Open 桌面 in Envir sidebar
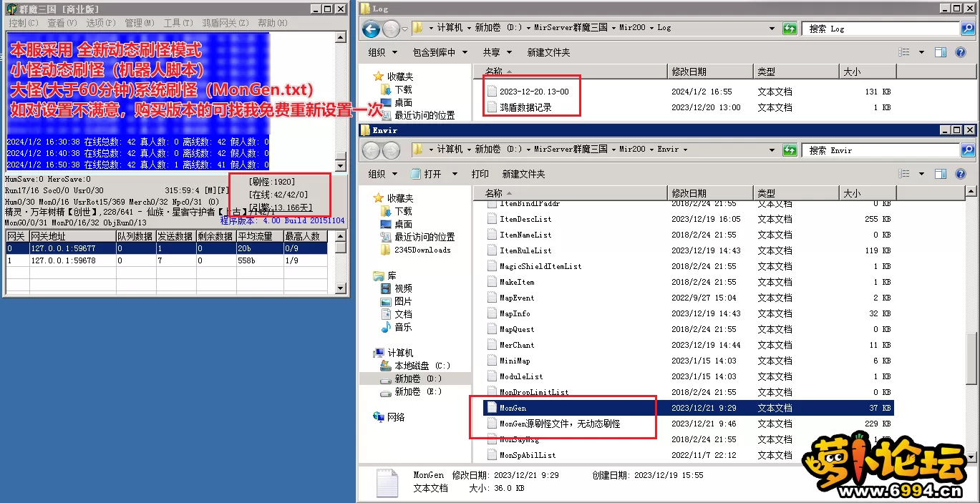The width and height of the screenshot is (980, 503). click(397, 224)
